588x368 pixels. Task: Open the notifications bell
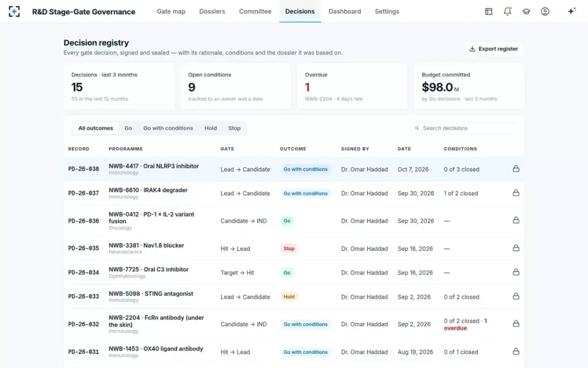[x=507, y=11]
